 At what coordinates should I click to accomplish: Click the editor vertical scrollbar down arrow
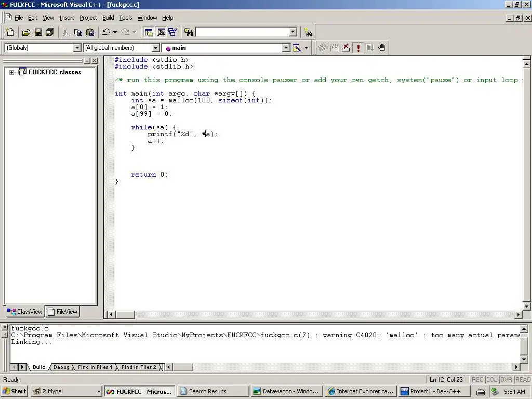point(527,306)
